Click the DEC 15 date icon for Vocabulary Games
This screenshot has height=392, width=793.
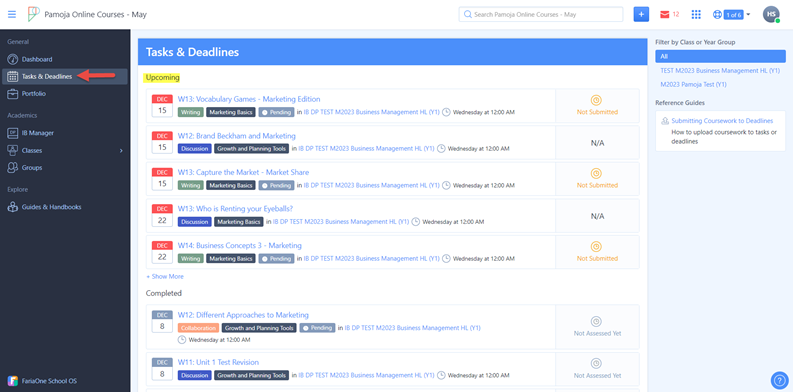(x=162, y=106)
